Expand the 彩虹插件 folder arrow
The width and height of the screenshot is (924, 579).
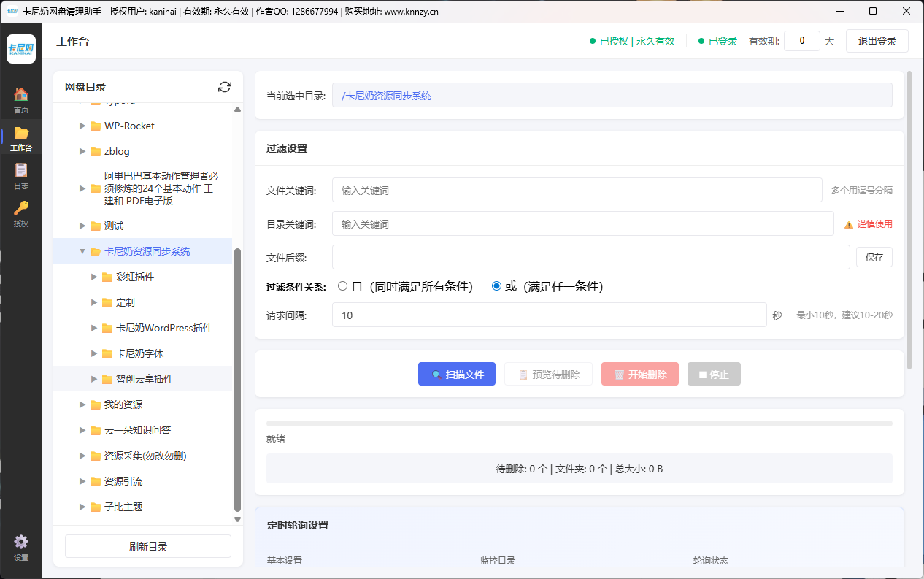(94, 277)
